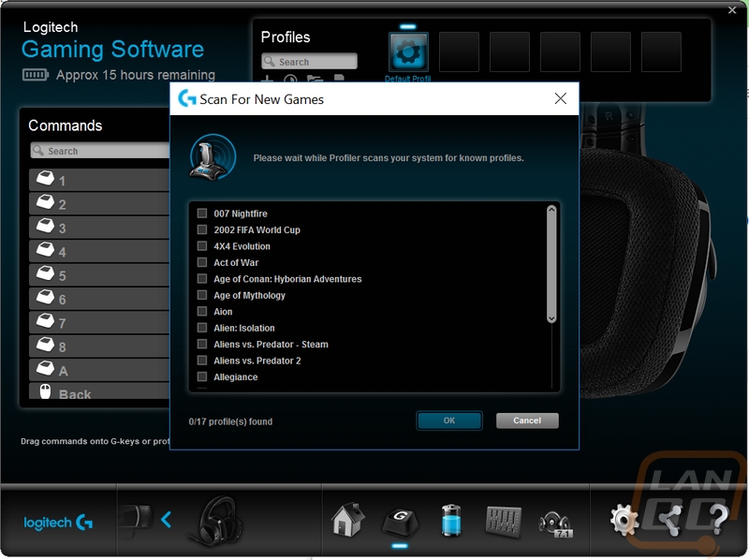
Task: Click the share icon in bottom bar
Action: click(x=670, y=519)
